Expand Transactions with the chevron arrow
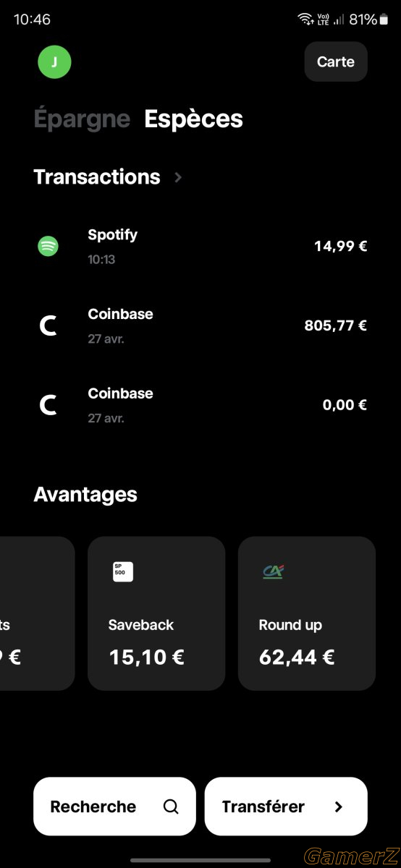Viewport: 401px width, 868px height. 179,177
